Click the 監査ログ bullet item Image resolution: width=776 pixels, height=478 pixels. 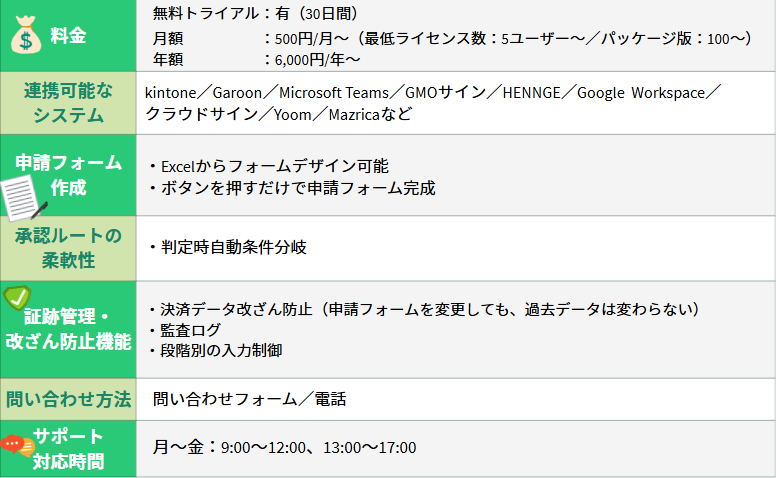(x=185, y=330)
